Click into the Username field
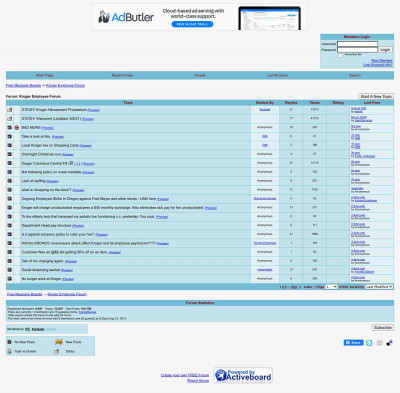Viewport: 400px width, 393px height. click(x=357, y=44)
